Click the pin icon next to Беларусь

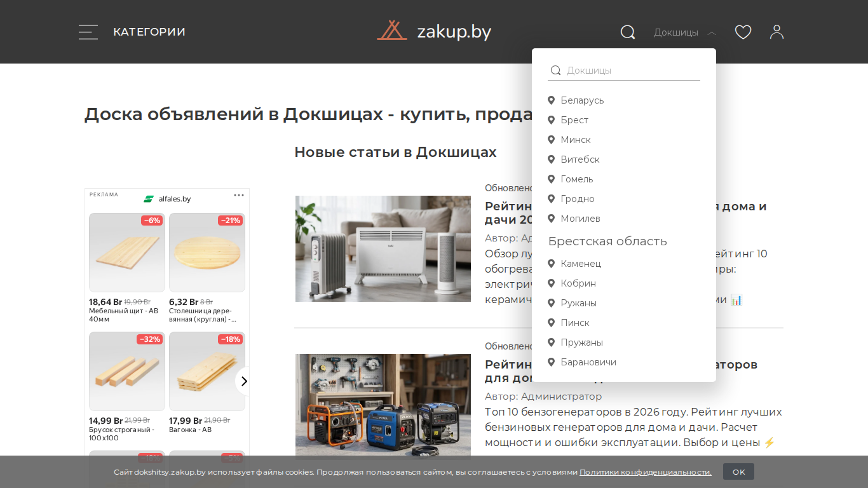coord(552,100)
